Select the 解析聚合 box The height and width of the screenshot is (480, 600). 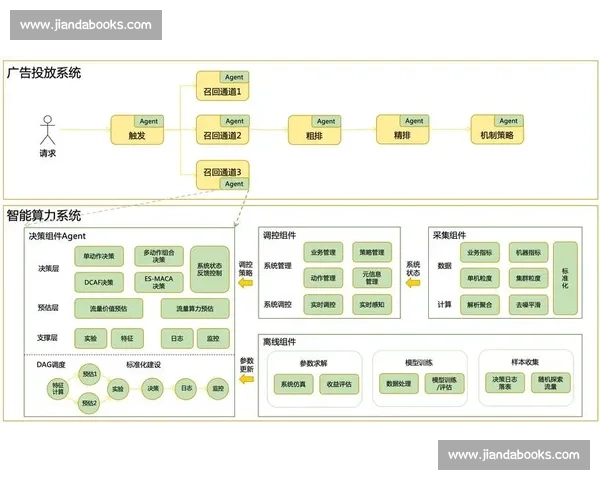pyautogui.click(x=480, y=305)
